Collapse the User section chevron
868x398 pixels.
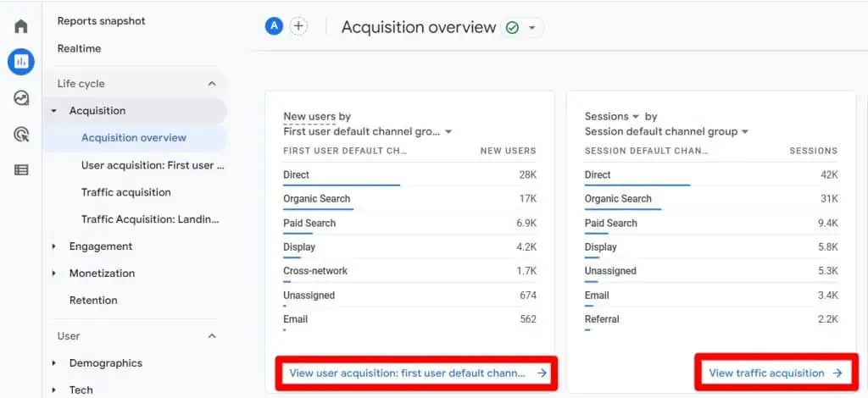coord(211,335)
